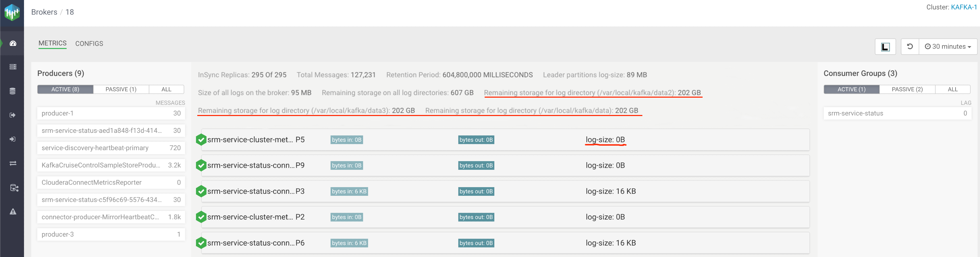980x257 pixels.
Task: Open the dashboard overview sidebar icon
Action: tap(13, 43)
